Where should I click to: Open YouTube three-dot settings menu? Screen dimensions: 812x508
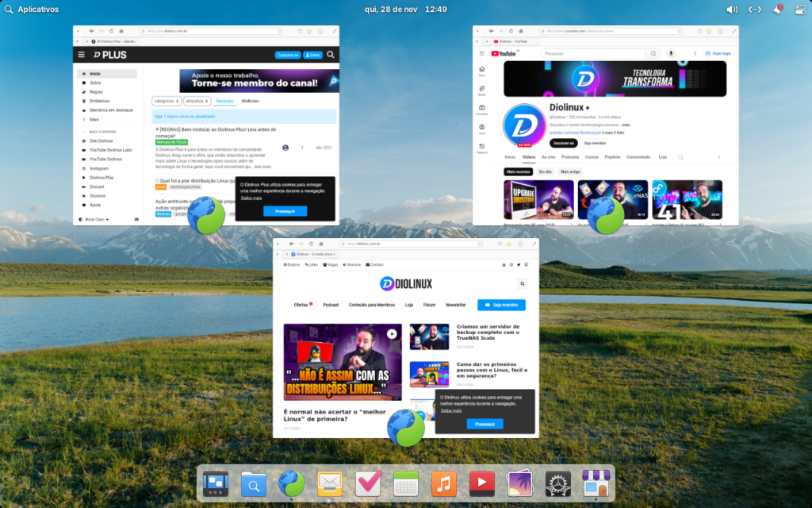pyautogui.click(x=695, y=53)
